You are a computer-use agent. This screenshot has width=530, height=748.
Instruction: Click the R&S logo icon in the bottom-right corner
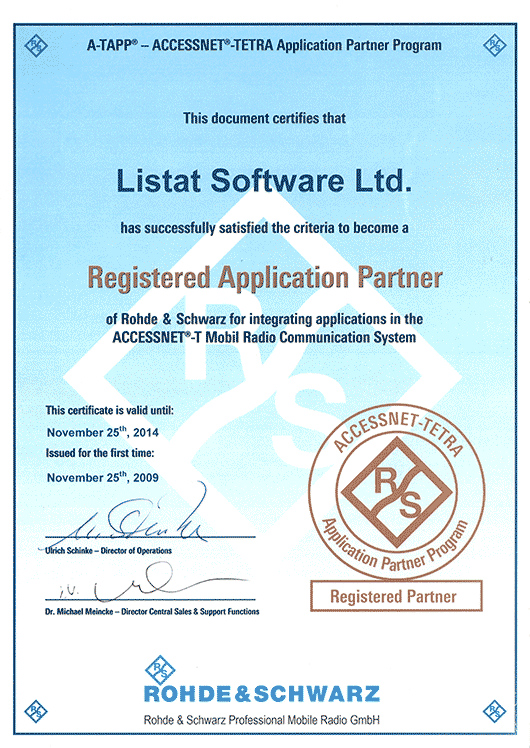point(495,711)
